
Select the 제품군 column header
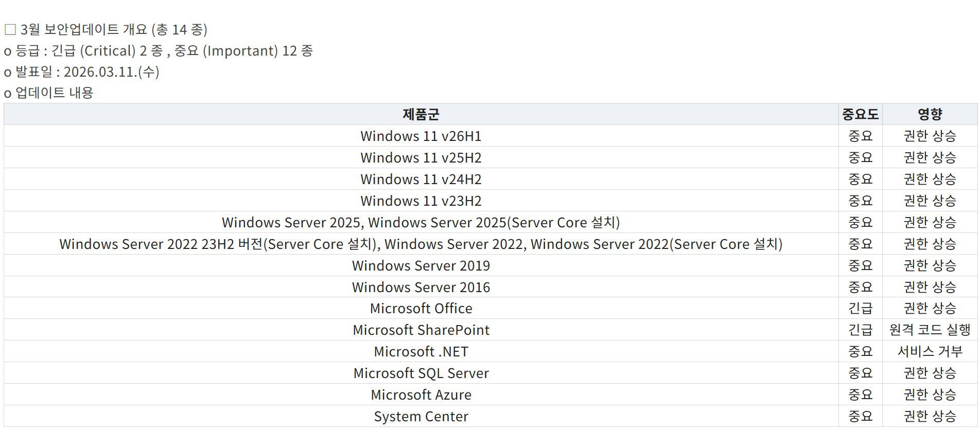[421, 114]
